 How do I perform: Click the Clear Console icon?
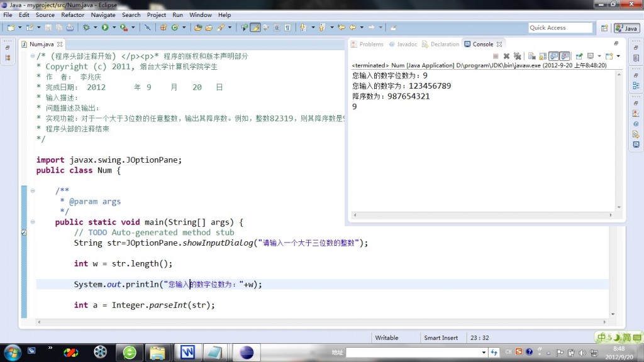[532, 56]
